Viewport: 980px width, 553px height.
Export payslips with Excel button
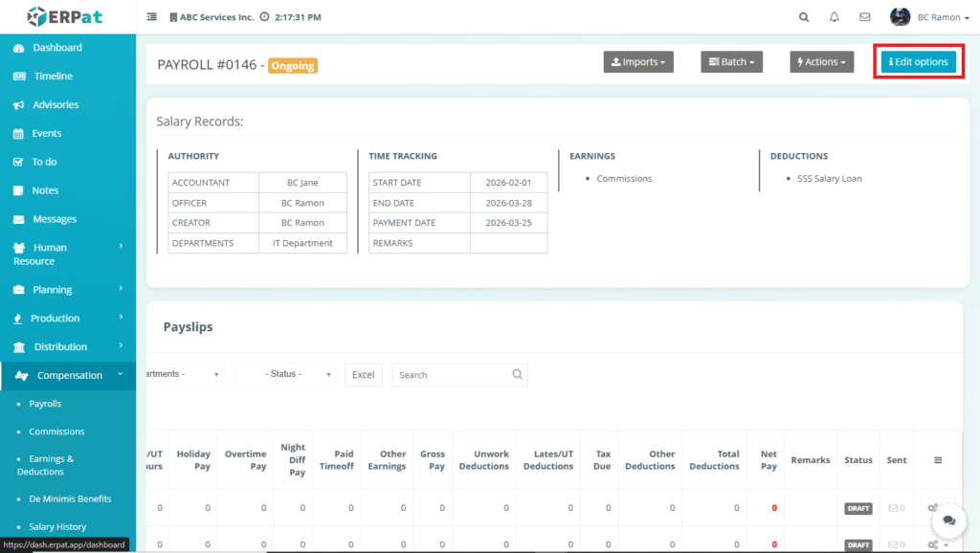363,375
